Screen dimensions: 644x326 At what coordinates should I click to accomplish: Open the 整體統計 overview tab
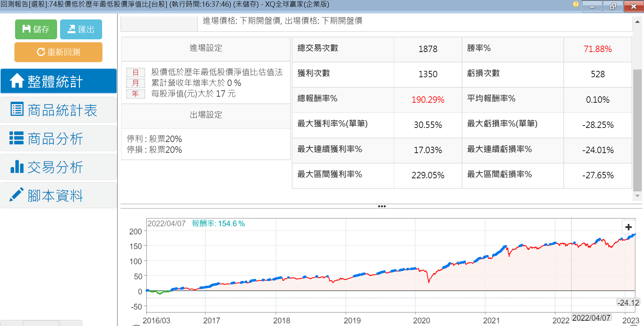click(x=58, y=81)
